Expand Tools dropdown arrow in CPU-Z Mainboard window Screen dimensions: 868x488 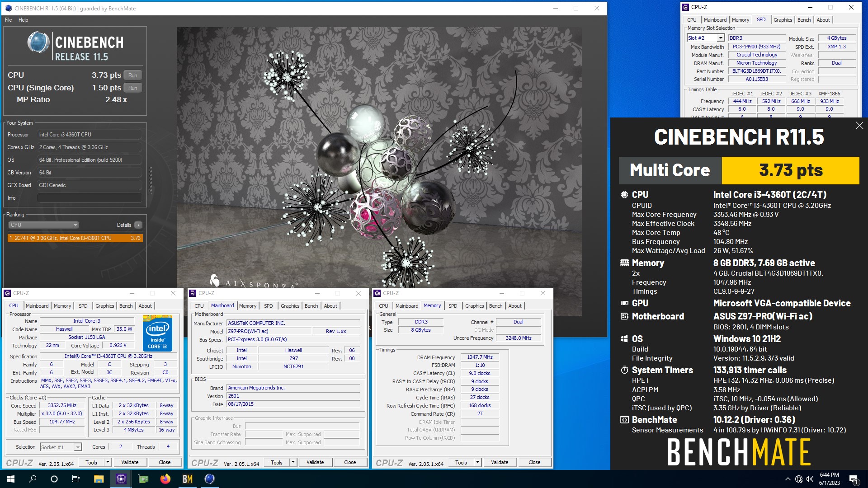pos(293,462)
